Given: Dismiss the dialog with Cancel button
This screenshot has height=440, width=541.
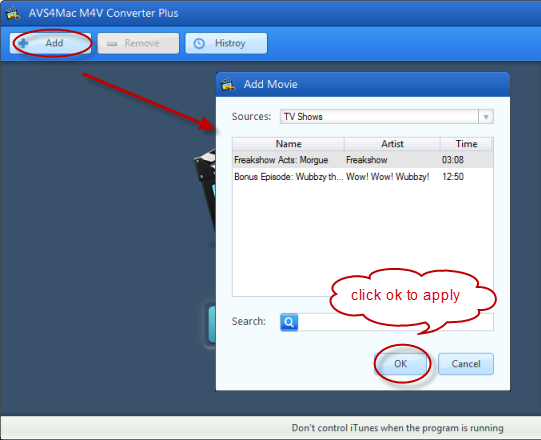Looking at the screenshot, I should 466,364.
